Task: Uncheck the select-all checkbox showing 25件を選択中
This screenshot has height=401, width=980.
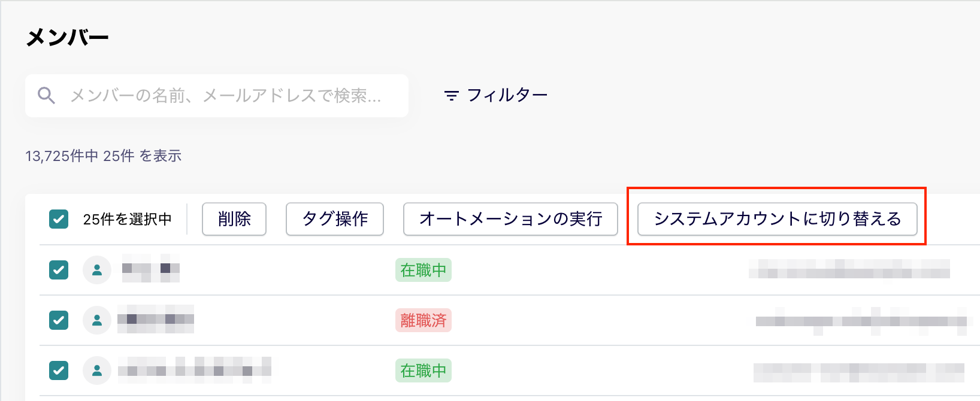Action: (58, 220)
